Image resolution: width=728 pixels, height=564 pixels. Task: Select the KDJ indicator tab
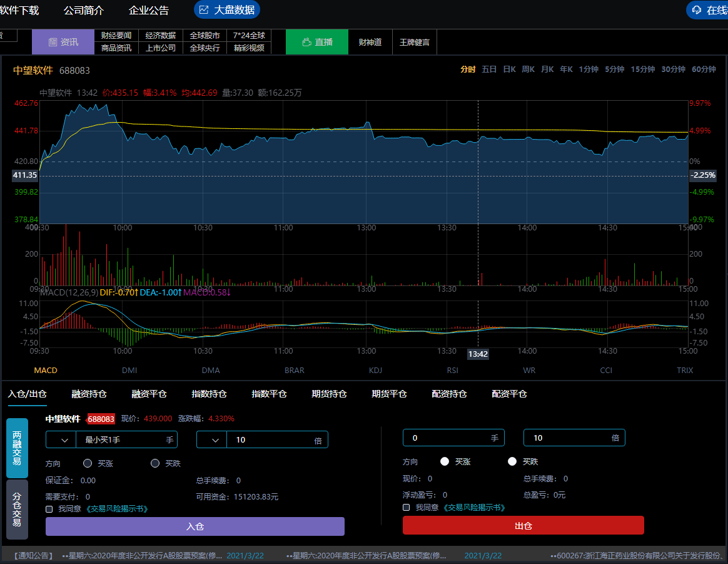tap(375, 370)
